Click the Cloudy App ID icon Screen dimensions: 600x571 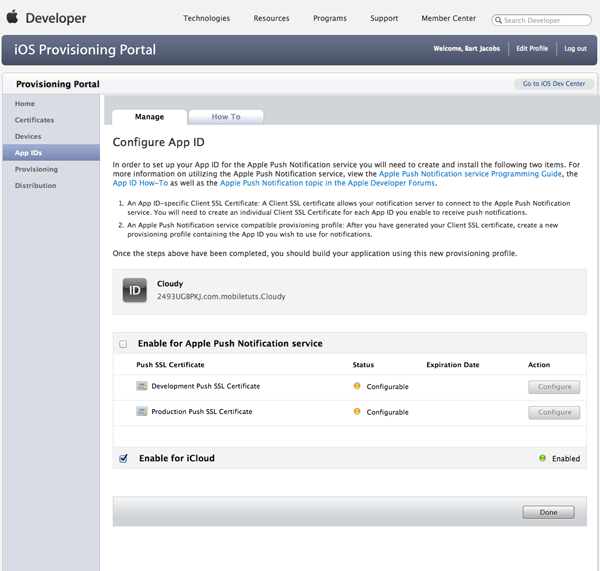click(x=134, y=290)
